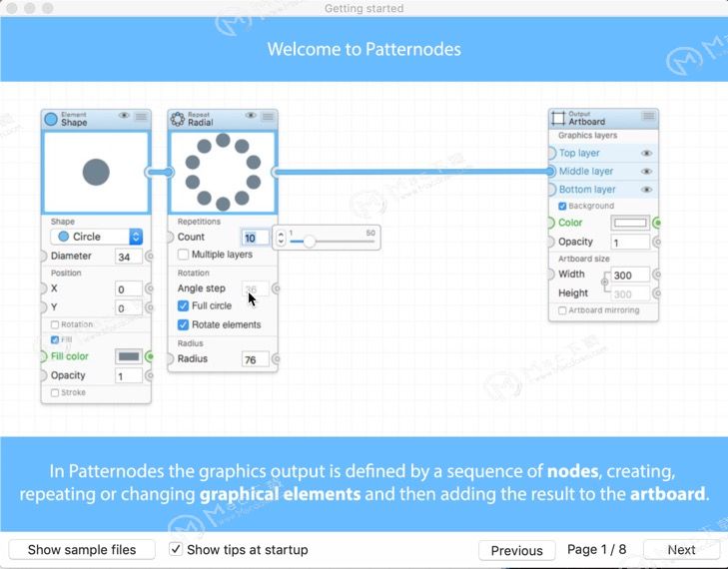Toggle Radial node preview eye
728x569 pixels.
click(x=251, y=116)
